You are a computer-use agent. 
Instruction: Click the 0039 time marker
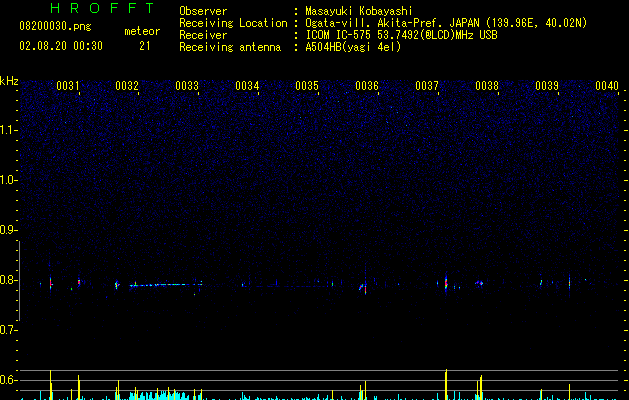click(547, 86)
